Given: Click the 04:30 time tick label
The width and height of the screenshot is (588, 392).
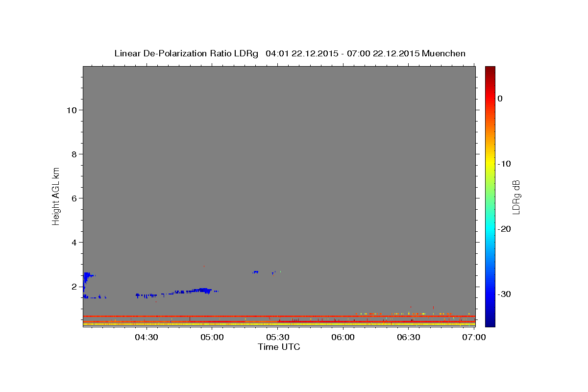Looking at the screenshot, I should (x=146, y=337).
